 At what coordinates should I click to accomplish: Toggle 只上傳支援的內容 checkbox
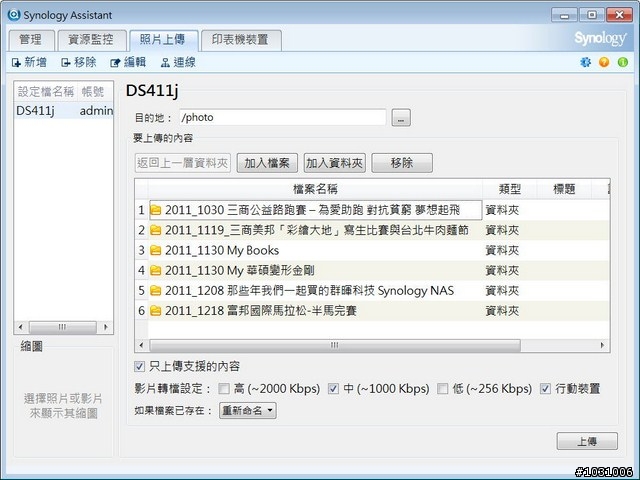pos(139,366)
